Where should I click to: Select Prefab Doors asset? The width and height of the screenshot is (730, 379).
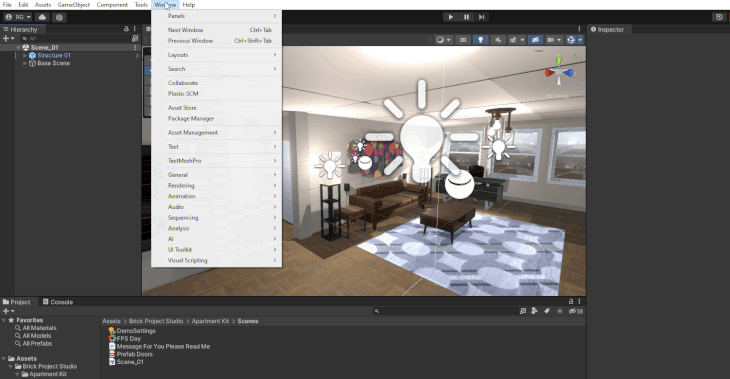pos(130,354)
